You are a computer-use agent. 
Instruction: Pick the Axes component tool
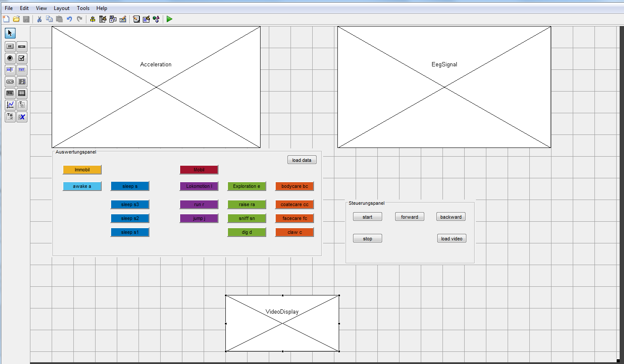pyautogui.click(x=10, y=105)
